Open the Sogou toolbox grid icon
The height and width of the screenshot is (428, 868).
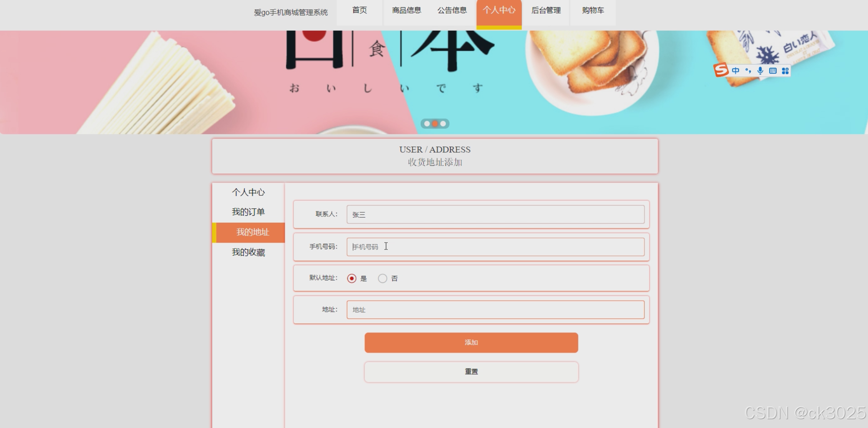(x=785, y=71)
